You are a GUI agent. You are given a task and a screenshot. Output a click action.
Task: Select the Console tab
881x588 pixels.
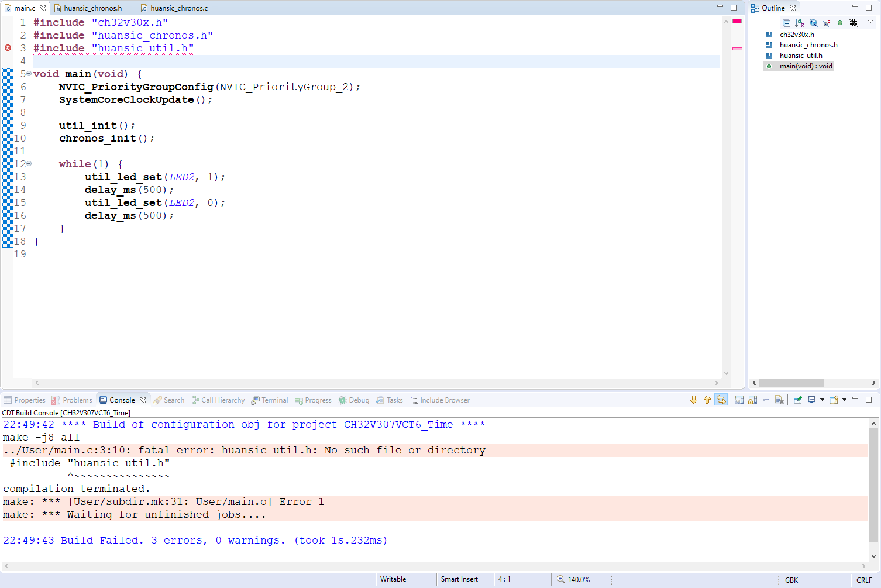[122, 400]
